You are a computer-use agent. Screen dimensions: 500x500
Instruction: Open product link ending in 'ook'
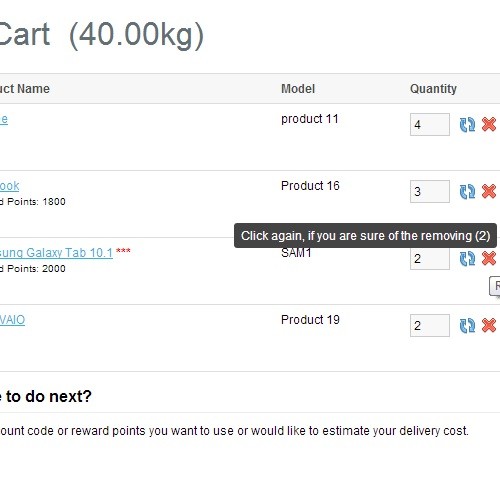click(10, 186)
